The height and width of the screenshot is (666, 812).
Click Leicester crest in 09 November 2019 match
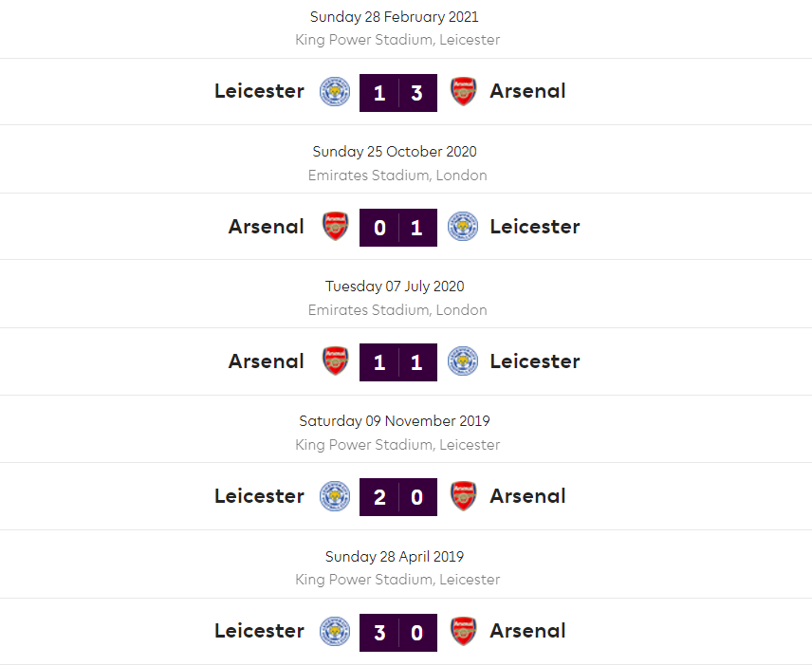334,496
